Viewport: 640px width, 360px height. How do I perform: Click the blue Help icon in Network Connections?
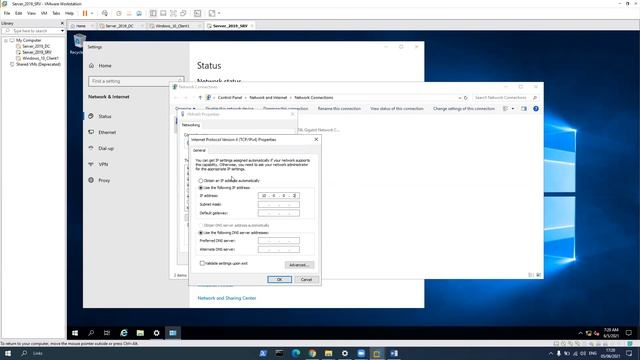pos(536,109)
